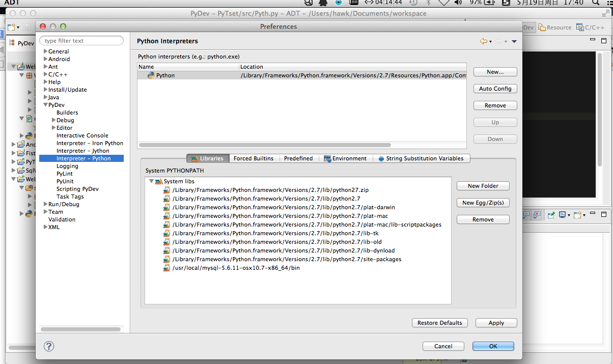Click the type filter text field
The image size is (613, 364).
(81, 41)
